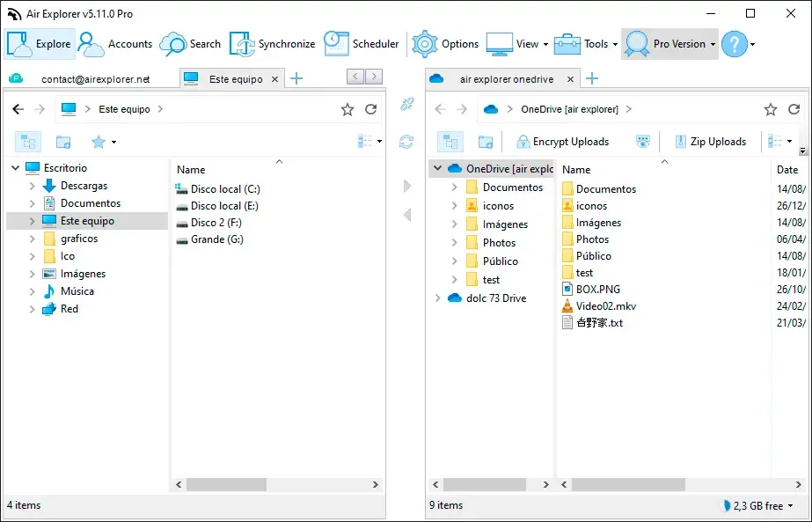Open the Scheduler
The width and height of the screenshot is (812, 522).
pyautogui.click(x=361, y=44)
